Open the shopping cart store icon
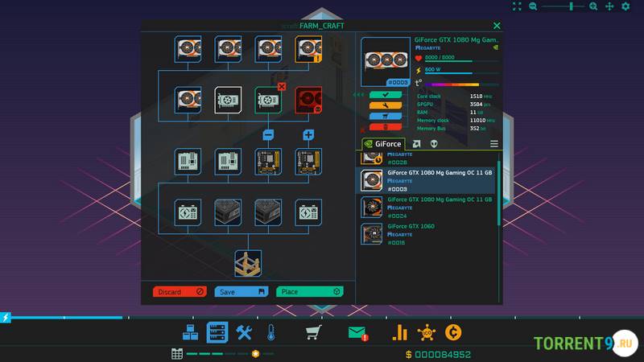The image size is (644, 362). 313,332
